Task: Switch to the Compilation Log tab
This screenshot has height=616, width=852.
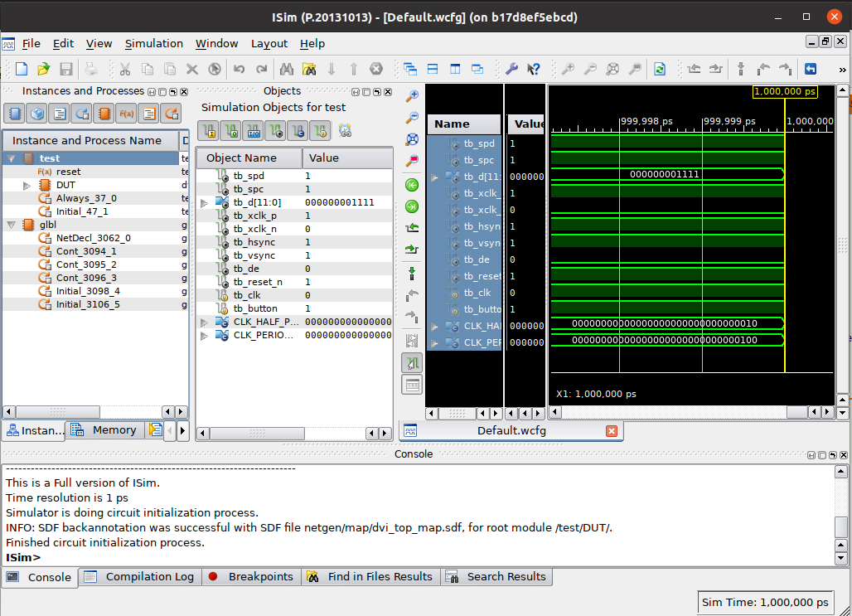Action: (x=149, y=576)
